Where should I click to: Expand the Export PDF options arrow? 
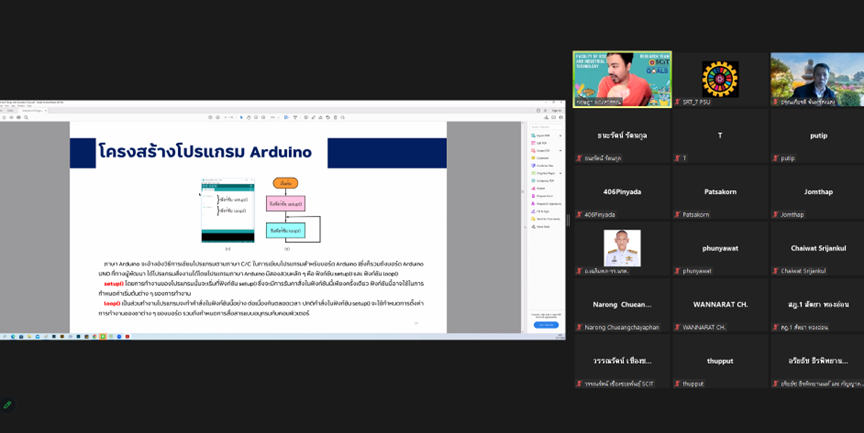[x=560, y=136]
